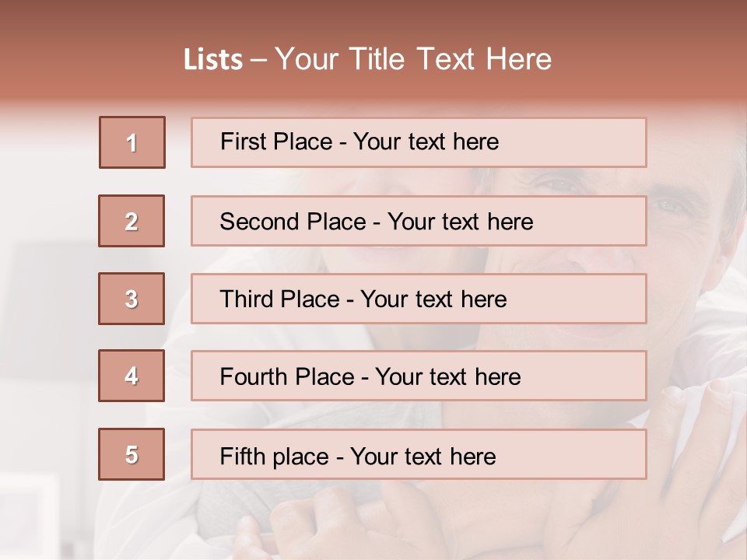Click "Your text here" in Second Place row
Viewport: 747px width, 560px height.
(460, 222)
